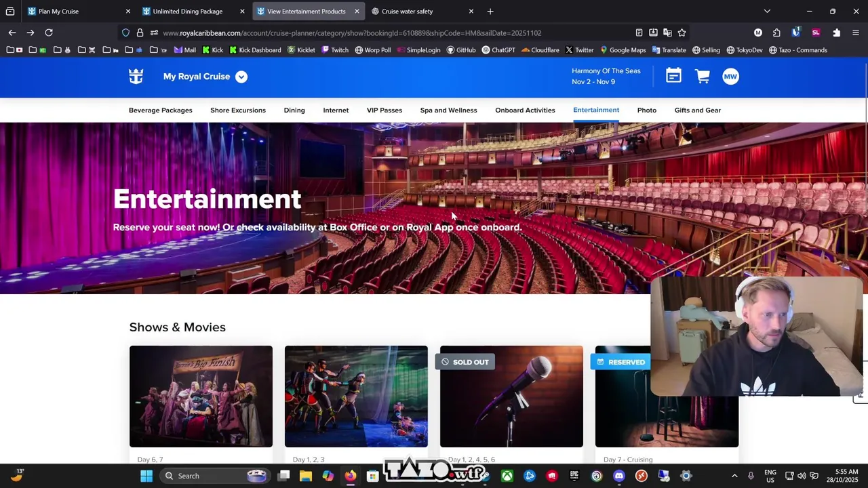Screen dimensions: 868x488
Task: Open Epic Games launcher from taskbar
Action: coord(574,476)
